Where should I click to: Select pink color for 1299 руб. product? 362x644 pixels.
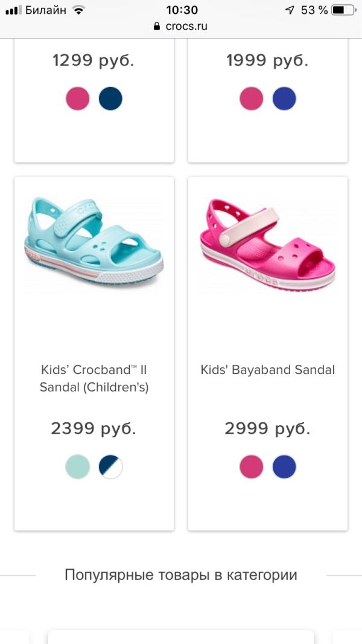[77, 98]
